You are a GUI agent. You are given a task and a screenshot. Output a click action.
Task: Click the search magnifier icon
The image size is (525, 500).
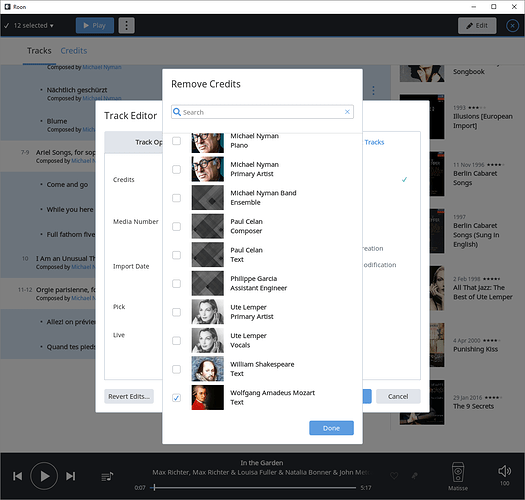pyautogui.click(x=177, y=112)
